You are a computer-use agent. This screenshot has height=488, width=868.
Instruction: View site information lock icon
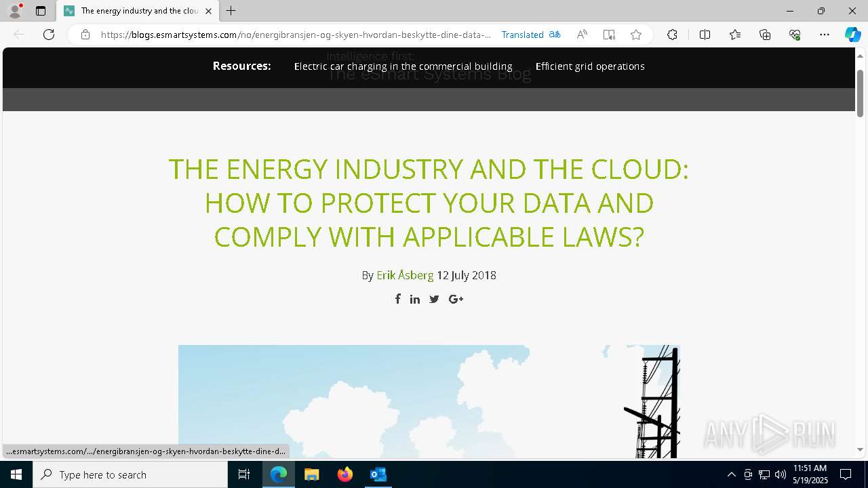85,35
